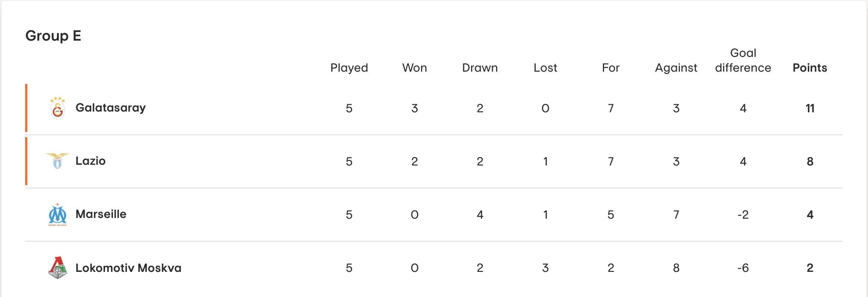The height and width of the screenshot is (297, 868).
Task: Select the Lokomotiv Moskva team name
Action: pyautogui.click(x=128, y=268)
